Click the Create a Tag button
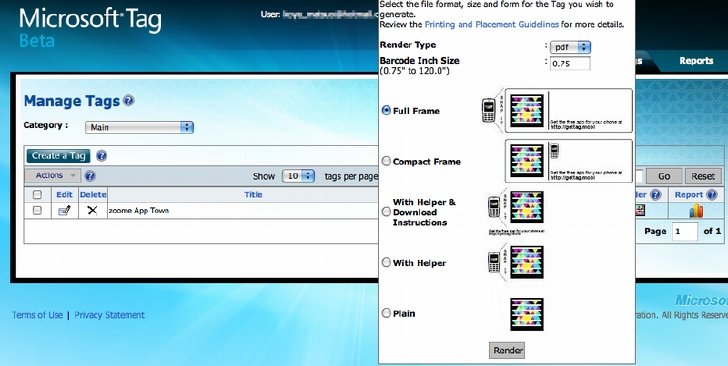Viewport: 728px width, 366px height. (58, 156)
